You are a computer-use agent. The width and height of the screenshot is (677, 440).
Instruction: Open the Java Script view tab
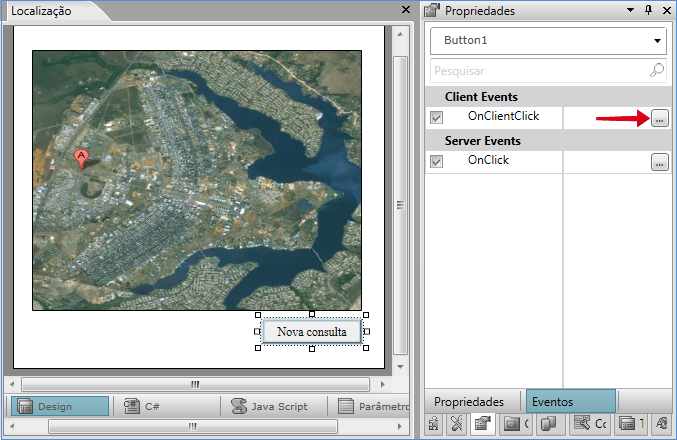267,407
